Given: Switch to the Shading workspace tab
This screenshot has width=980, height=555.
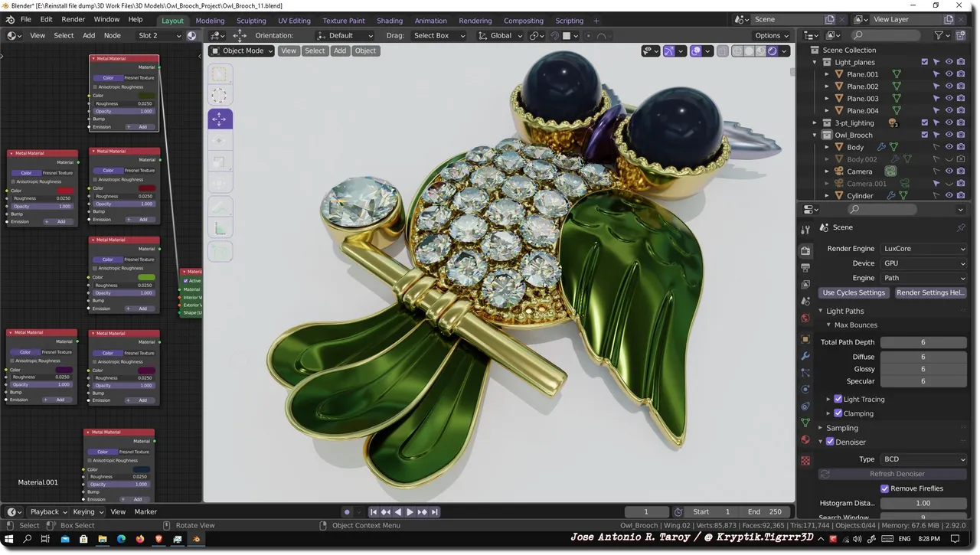Looking at the screenshot, I should coord(390,21).
